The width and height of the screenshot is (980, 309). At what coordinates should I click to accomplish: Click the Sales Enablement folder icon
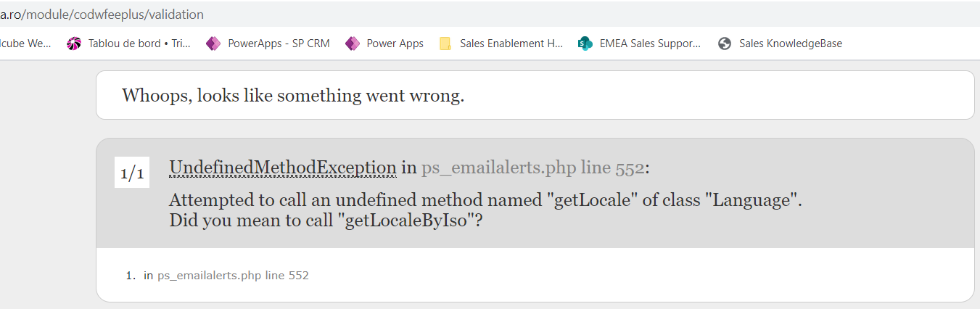coord(445,44)
